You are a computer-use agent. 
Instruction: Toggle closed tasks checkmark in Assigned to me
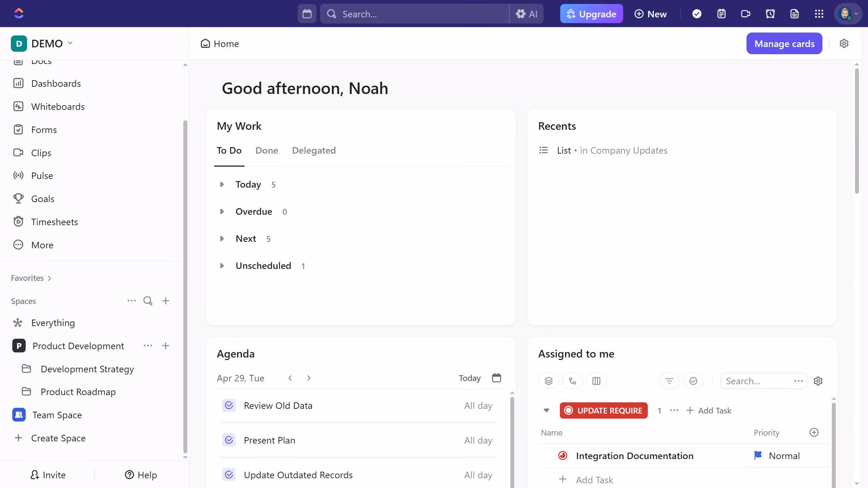click(x=693, y=381)
